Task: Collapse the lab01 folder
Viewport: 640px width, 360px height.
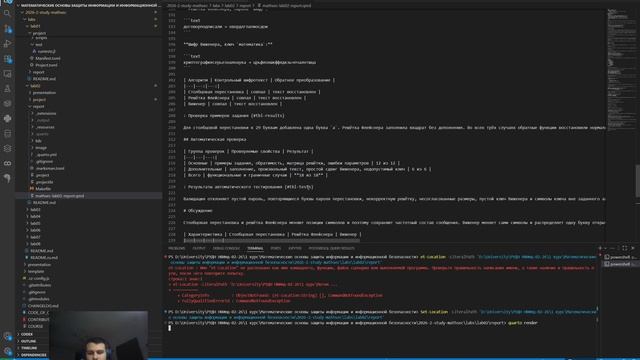Action: [35, 26]
